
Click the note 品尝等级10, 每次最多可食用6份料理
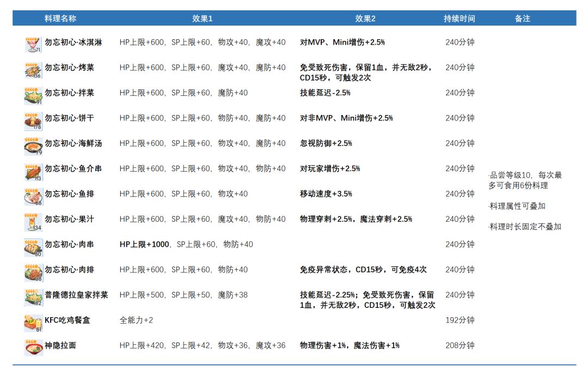[525, 180]
